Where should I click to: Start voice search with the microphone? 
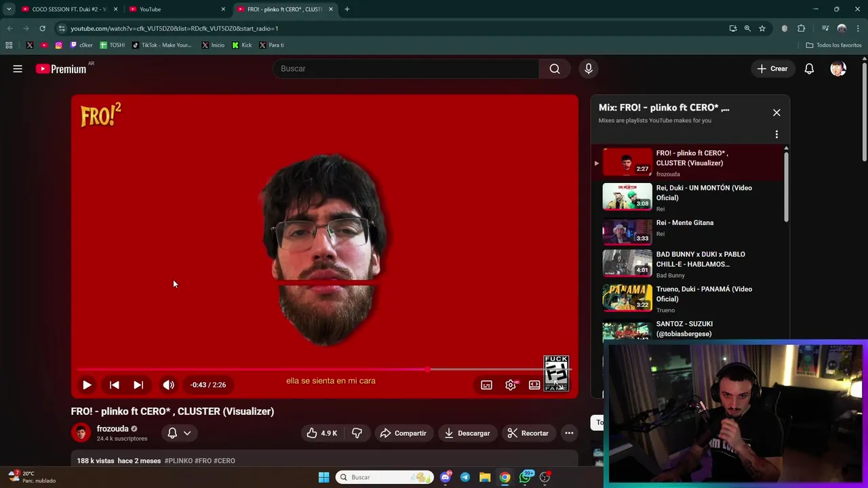point(589,68)
